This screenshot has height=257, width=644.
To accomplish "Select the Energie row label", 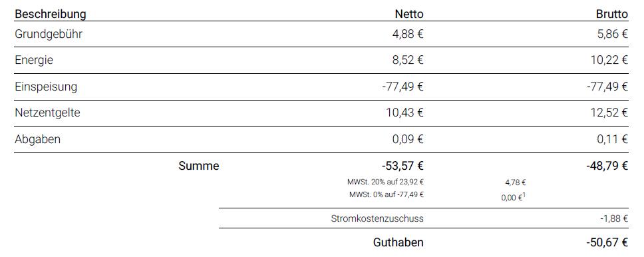I will 34,61.
